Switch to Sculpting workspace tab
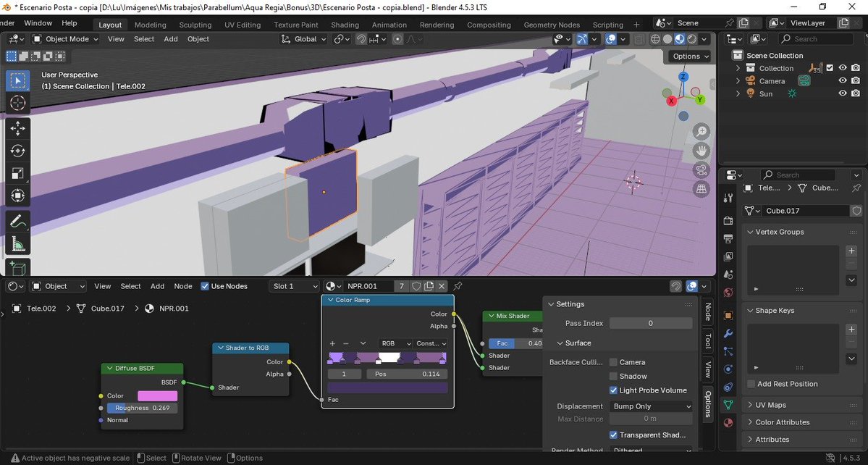 195,25
